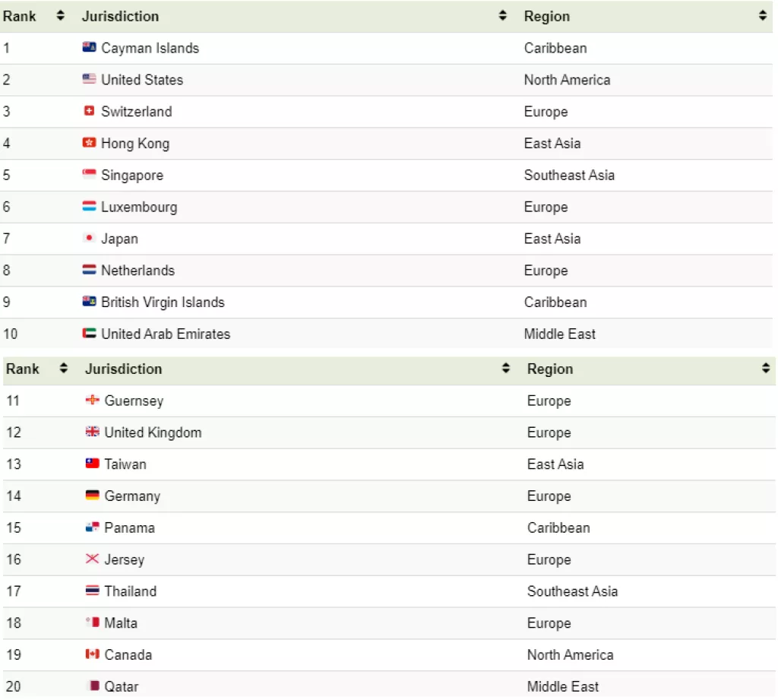Sort second table by Rank arrows
The height and width of the screenshot is (700, 778).
pyautogui.click(x=64, y=369)
